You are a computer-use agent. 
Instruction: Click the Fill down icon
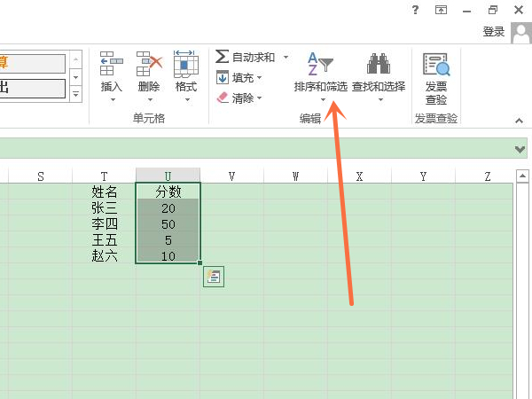[223, 77]
